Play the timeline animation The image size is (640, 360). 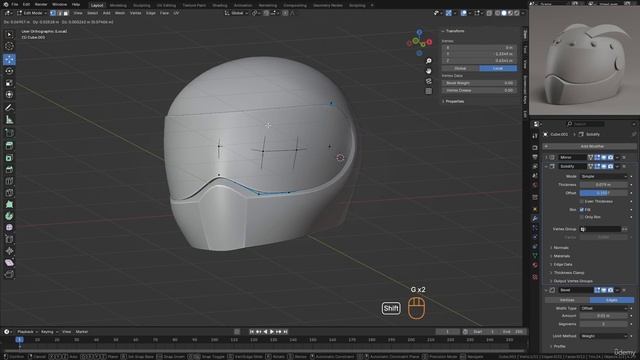(x=272, y=332)
